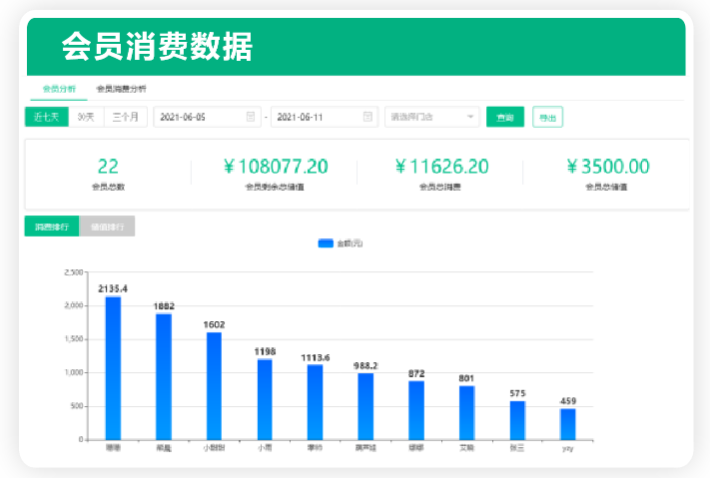
Task: Switch to the 会员分析 tab
Action: pyautogui.click(x=59, y=89)
